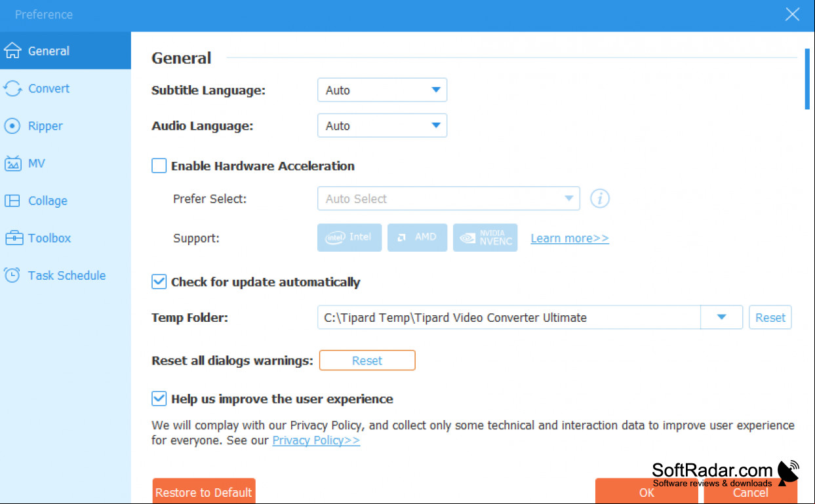Viewport: 815px width, 504px height.
Task: Click the NVIDIA NVENC support badge
Action: click(485, 237)
